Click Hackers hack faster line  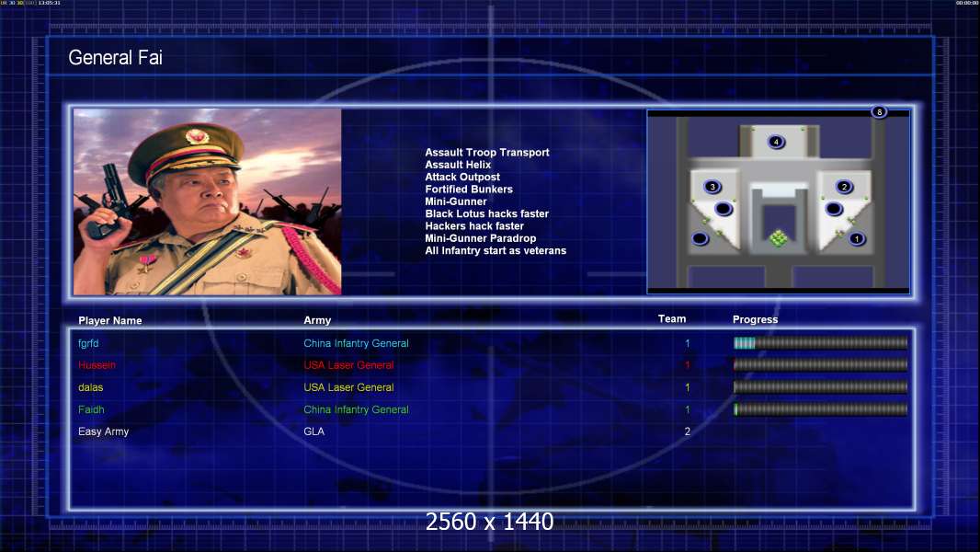[x=474, y=225]
